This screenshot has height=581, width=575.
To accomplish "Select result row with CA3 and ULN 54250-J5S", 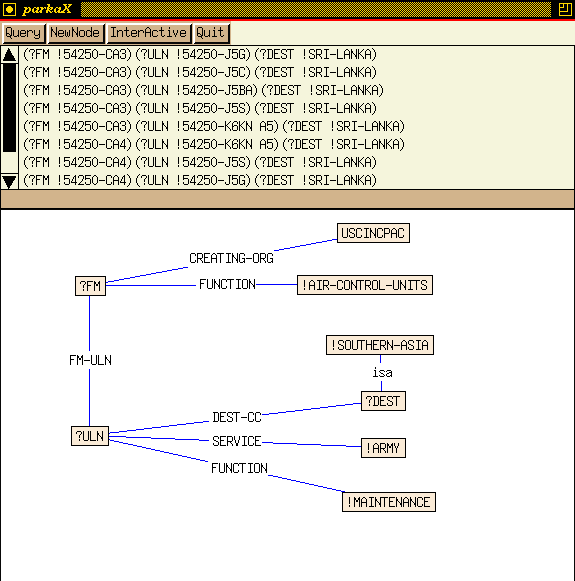I will click(200, 108).
